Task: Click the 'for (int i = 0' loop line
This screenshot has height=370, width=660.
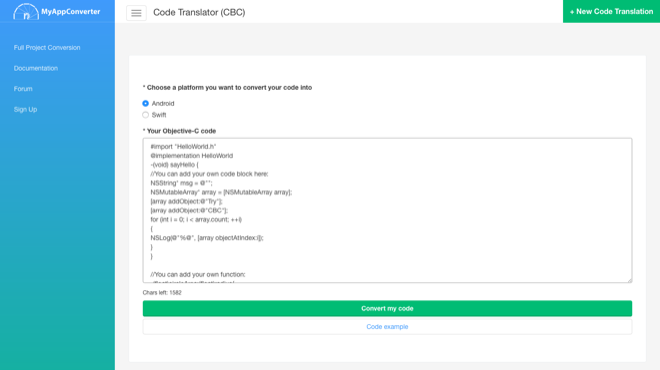Action: [x=196, y=220]
